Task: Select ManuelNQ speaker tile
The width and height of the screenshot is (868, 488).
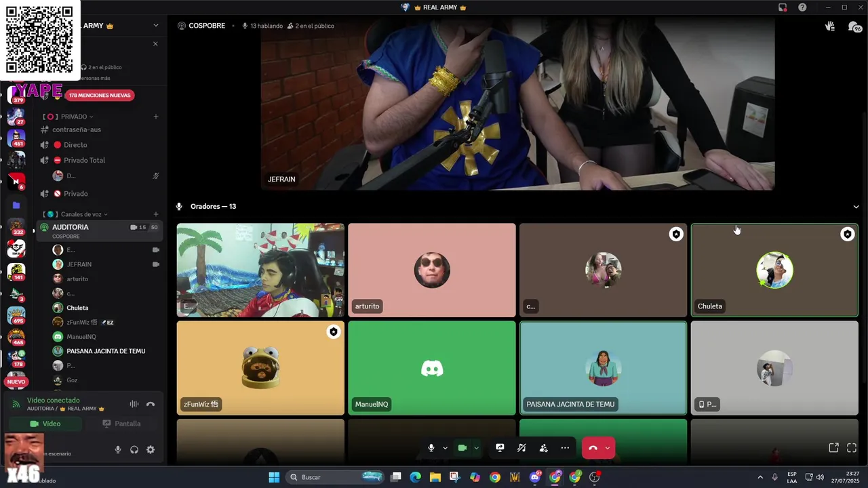Action: click(432, 368)
